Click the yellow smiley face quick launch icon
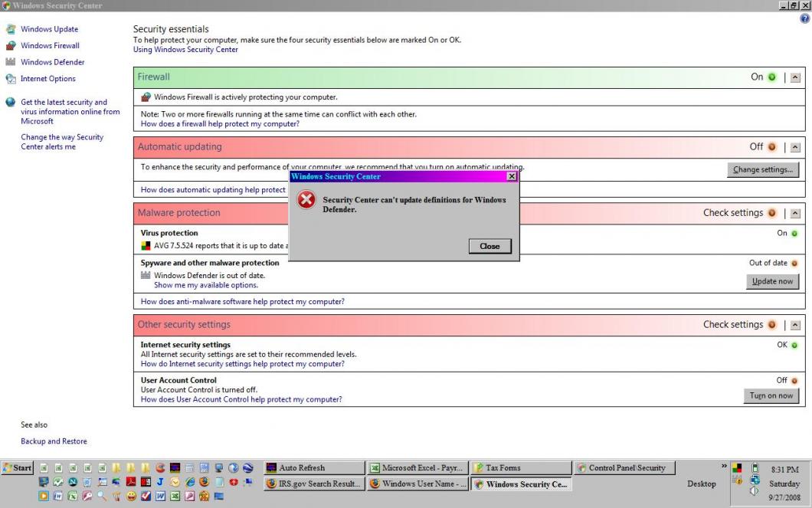812x508 pixels. [131, 496]
